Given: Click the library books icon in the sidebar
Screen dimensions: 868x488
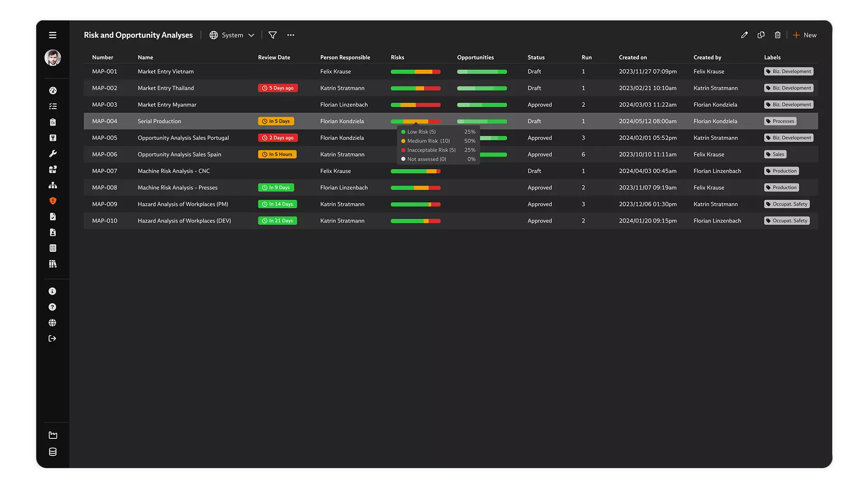Looking at the screenshot, I should point(53,263).
